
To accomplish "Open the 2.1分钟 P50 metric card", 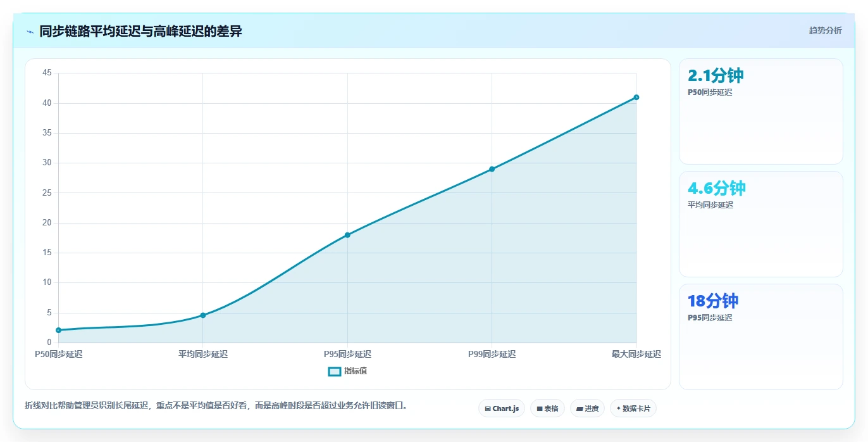I will coord(760,111).
